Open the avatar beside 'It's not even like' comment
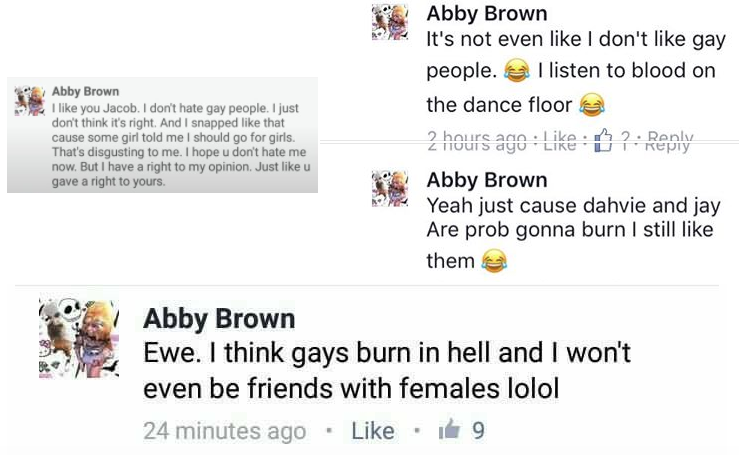The image size is (739, 455). (x=390, y=22)
